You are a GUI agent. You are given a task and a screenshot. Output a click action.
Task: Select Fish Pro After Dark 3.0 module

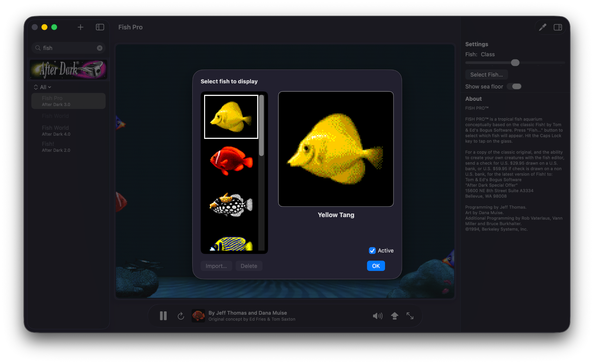click(x=68, y=101)
